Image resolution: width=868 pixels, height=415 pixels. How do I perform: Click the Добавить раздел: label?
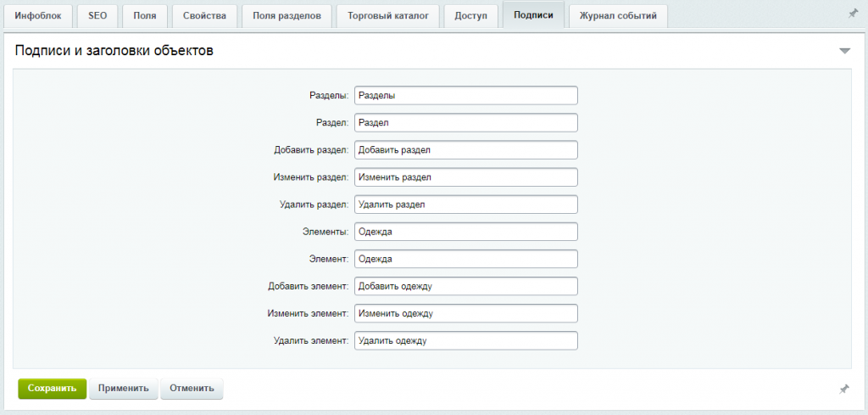pyautogui.click(x=311, y=149)
